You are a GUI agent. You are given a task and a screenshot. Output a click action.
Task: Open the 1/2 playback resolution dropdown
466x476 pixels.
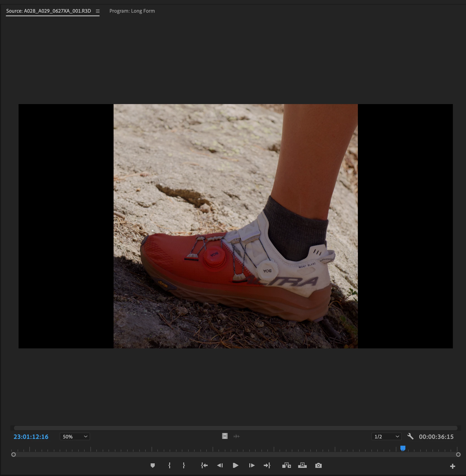coord(386,437)
